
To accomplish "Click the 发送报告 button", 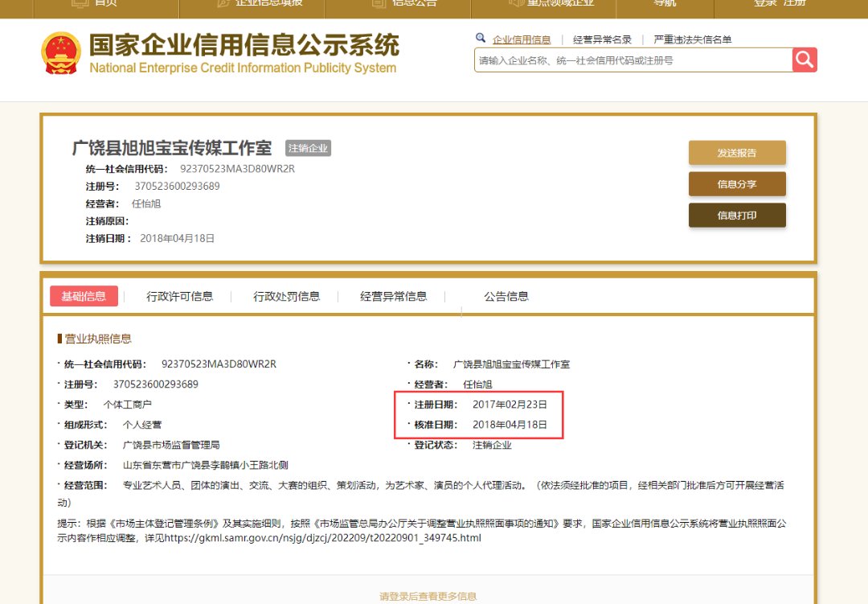I will [x=737, y=152].
